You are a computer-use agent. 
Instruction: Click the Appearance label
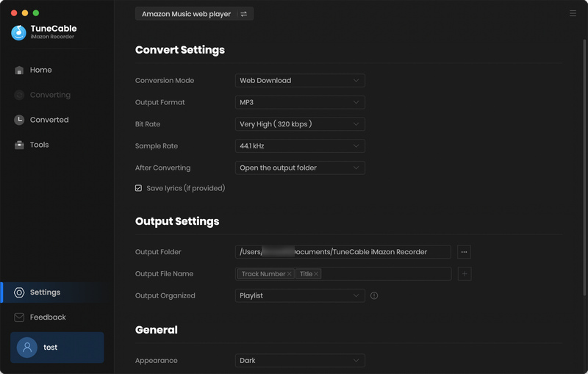[x=157, y=361]
